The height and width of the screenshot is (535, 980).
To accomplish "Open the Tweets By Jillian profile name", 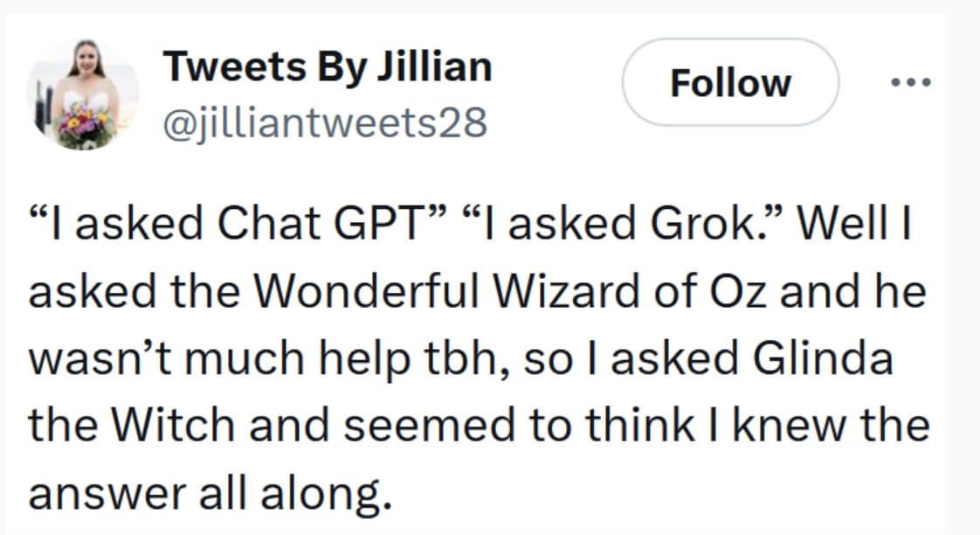I will point(328,66).
